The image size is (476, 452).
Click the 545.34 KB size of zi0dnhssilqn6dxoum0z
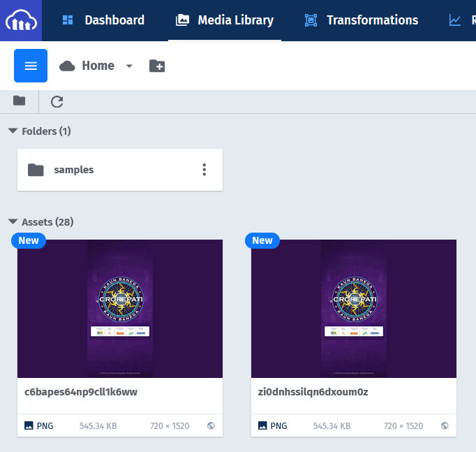tap(332, 426)
